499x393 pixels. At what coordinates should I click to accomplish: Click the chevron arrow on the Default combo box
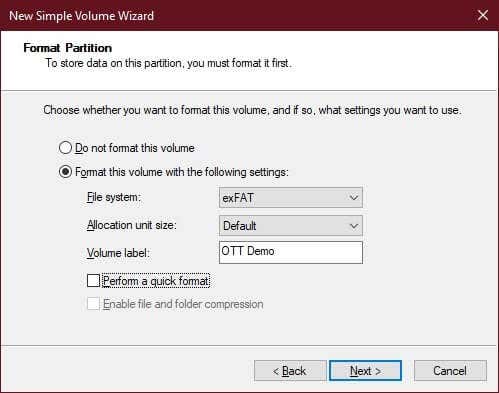[x=354, y=226]
